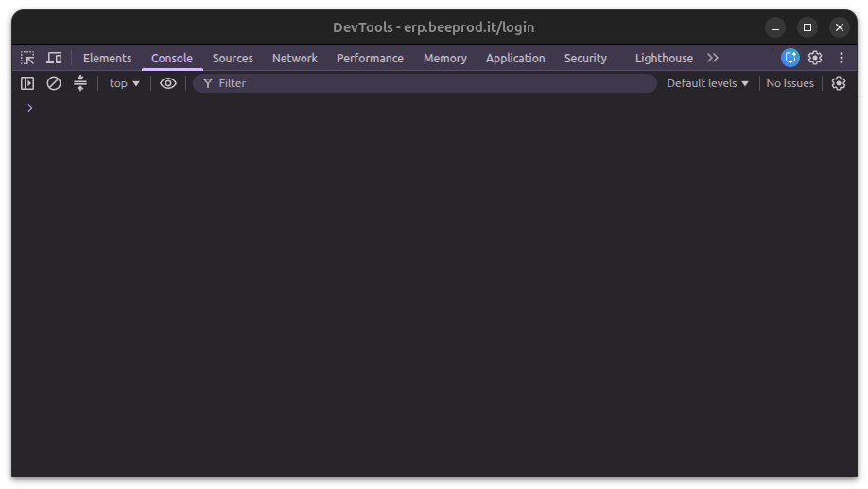
Task: Open the blue AI assistance icon
Action: tap(790, 58)
